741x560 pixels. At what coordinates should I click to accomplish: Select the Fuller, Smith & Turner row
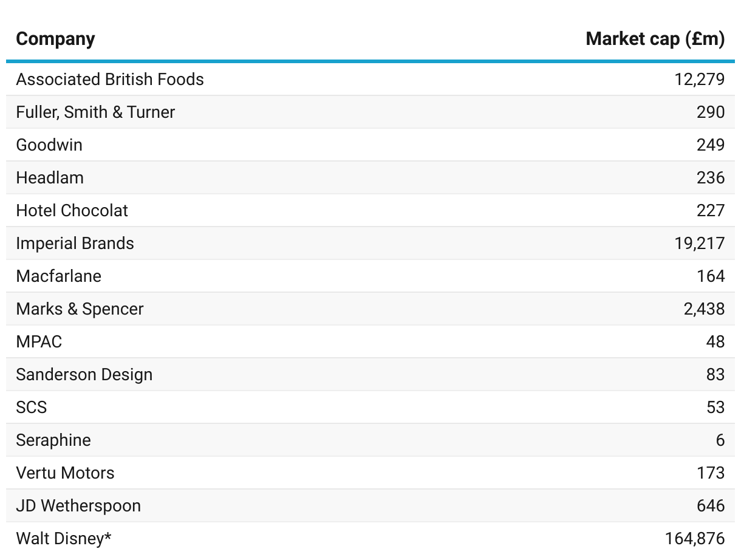point(370,112)
